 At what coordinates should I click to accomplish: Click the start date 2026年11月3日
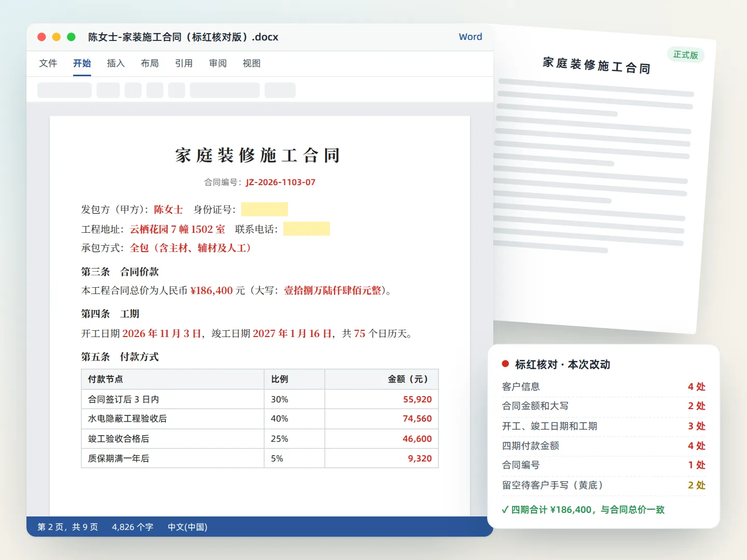pos(162,333)
